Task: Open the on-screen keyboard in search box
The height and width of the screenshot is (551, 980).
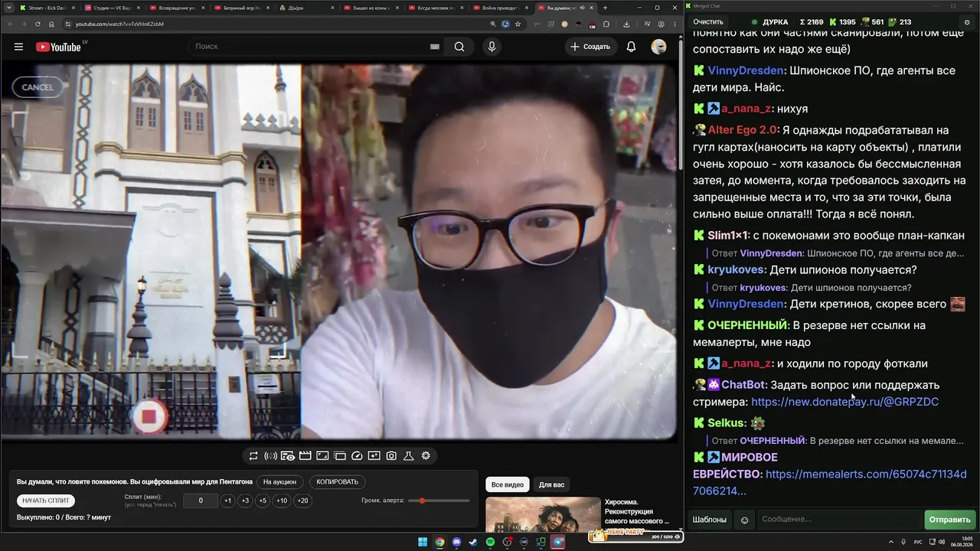Action: point(435,47)
